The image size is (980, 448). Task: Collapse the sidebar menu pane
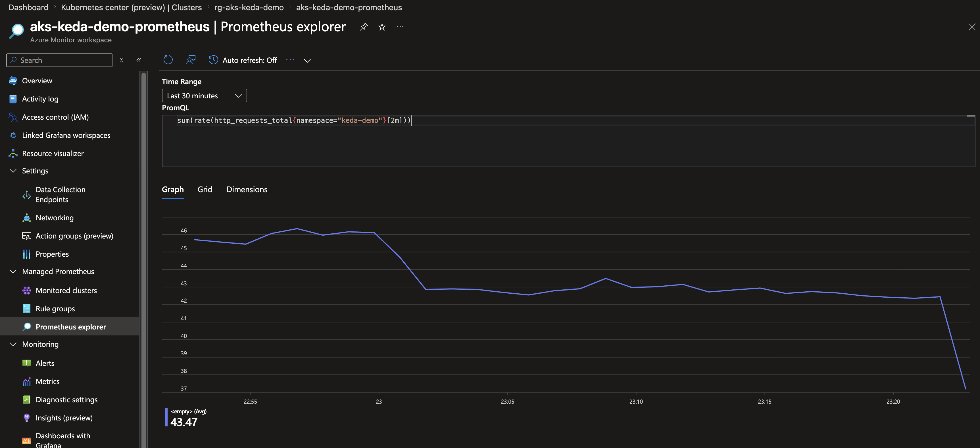click(139, 60)
